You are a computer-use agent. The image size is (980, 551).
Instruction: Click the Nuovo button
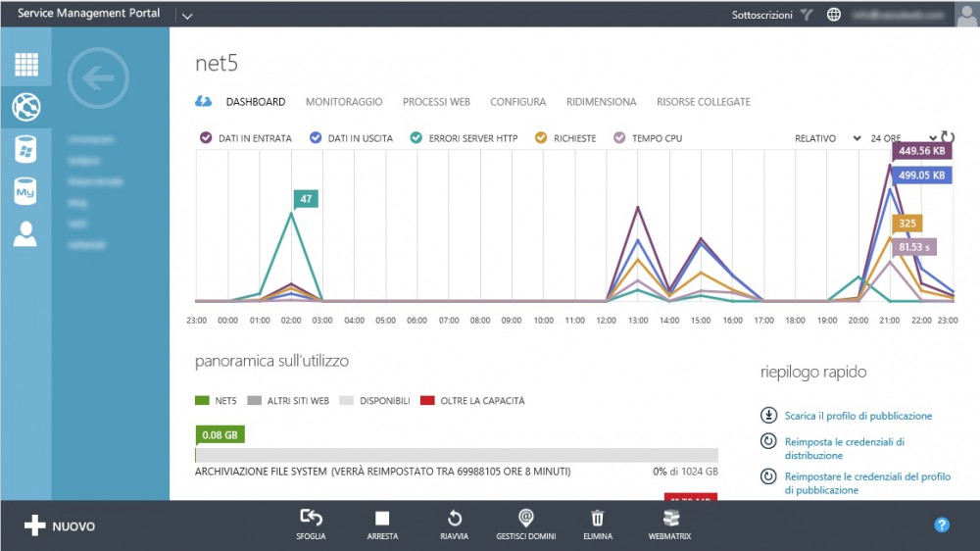61,526
